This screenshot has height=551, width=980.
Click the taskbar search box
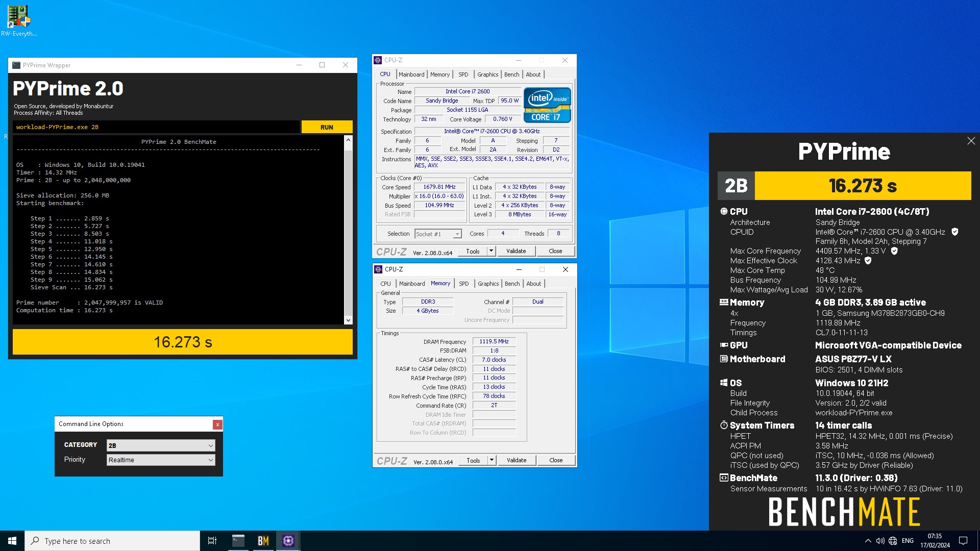point(112,541)
